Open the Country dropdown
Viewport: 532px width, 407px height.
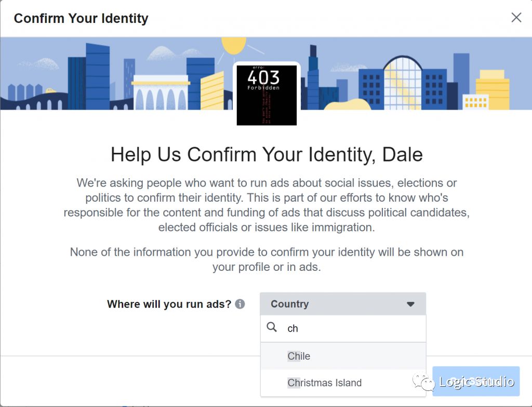click(x=343, y=304)
